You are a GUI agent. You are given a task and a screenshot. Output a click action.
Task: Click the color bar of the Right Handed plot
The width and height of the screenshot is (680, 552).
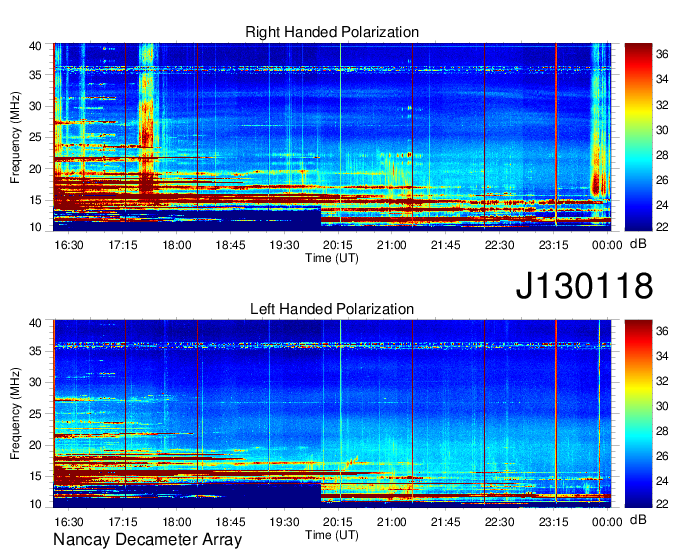pyautogui.click(x=638, y=137)
